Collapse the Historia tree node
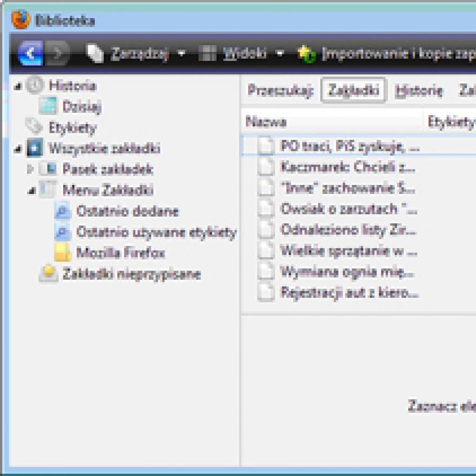Image resolution: width=476 pixels, height=476 pixels. click(18, 87)
